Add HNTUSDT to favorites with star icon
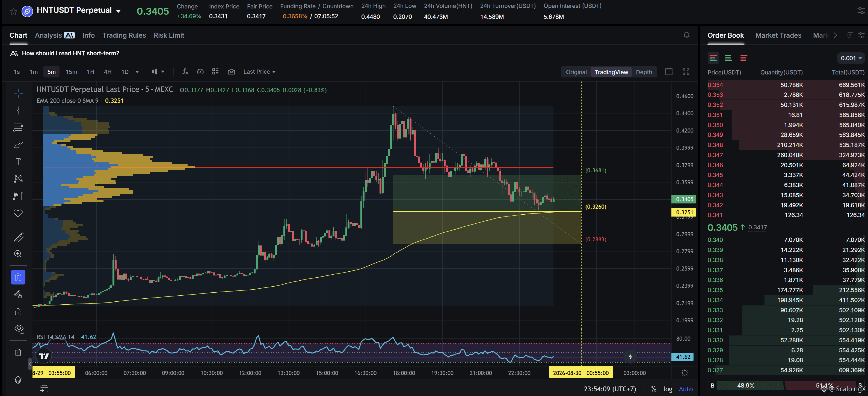 coord(13,11)
